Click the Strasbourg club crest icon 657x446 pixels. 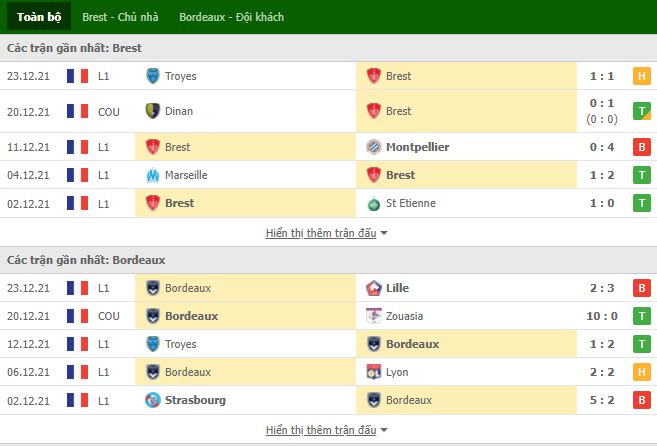153,400
